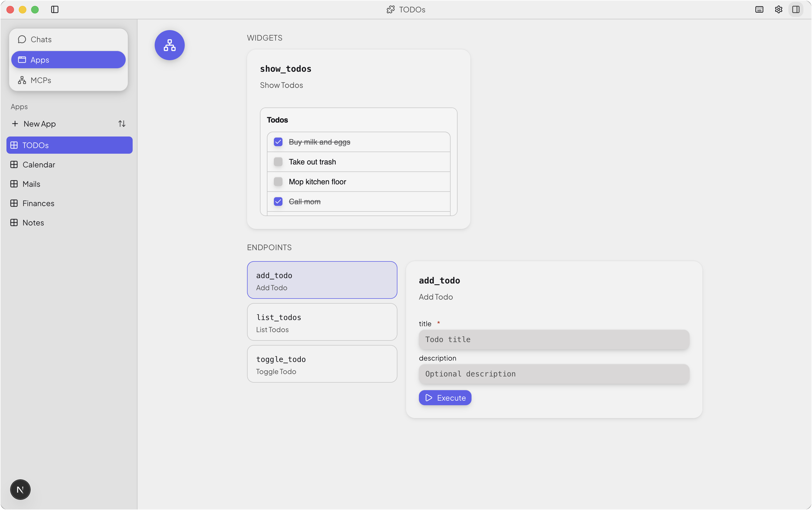Click the N avatar at bottom left
This screenshot has height=510, width=812.
pyautogui.click(x=20, y=489)
